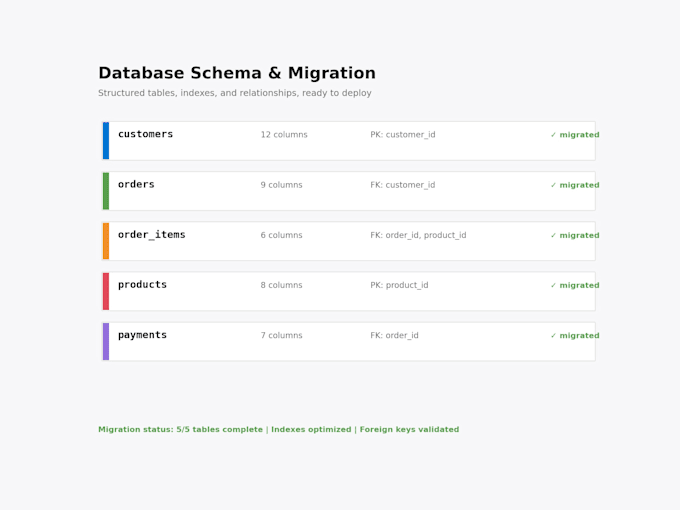The width and height of the screenshot is (680, 510).
Task: Click 'PK: product_id' in products row
Action: click(x=399, y=285)
